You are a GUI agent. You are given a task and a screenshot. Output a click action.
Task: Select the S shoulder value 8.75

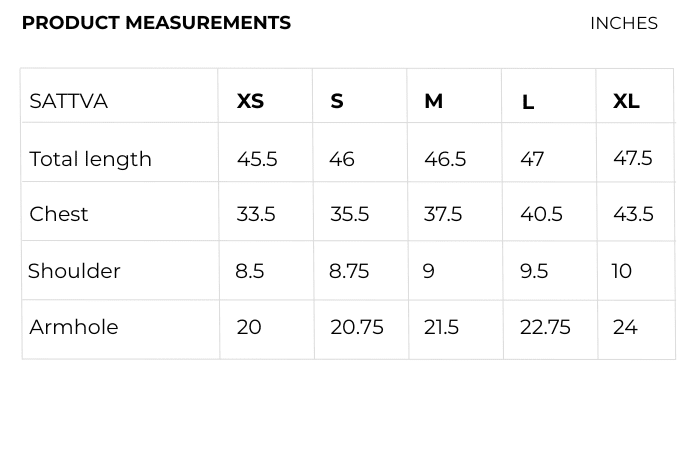349,271
